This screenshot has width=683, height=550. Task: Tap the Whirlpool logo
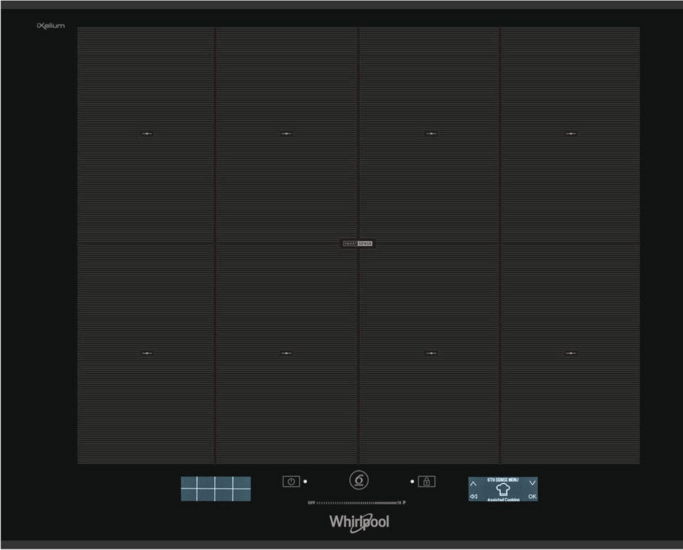(359, 522)
